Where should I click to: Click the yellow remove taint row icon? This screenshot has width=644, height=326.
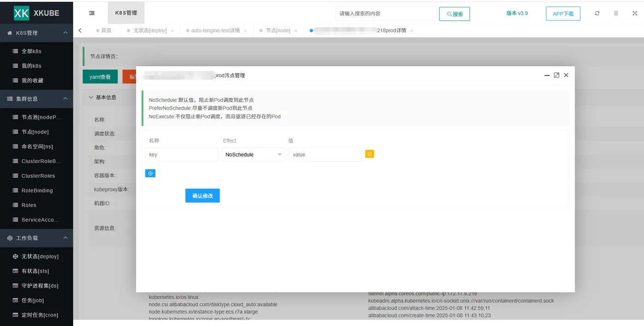click(369, 154)
